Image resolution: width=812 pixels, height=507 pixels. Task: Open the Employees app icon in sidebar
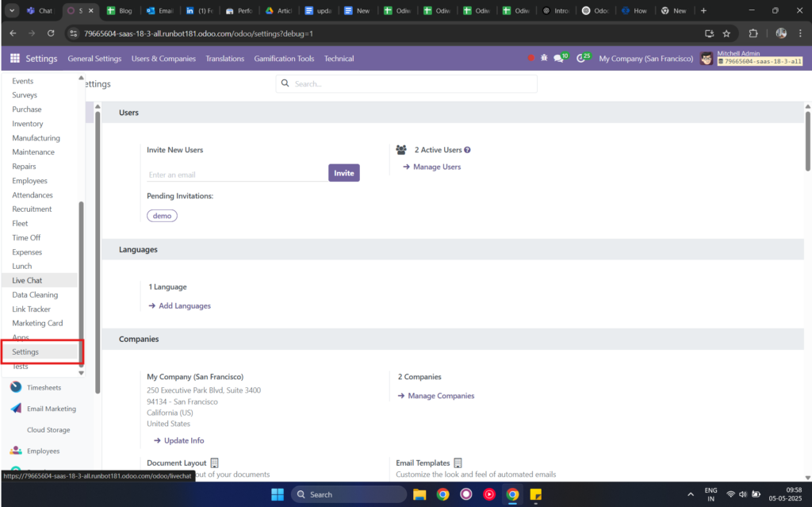pos(15,450)
